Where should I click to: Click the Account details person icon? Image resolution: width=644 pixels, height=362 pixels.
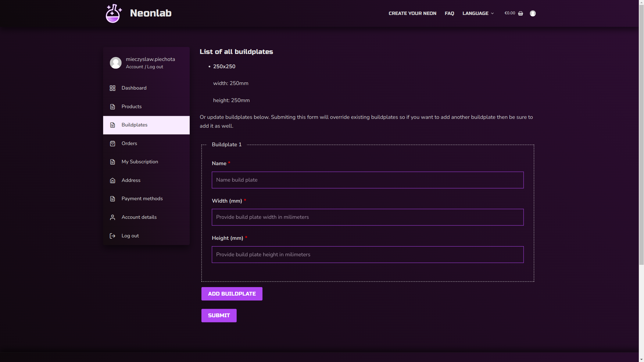(113, 217)
